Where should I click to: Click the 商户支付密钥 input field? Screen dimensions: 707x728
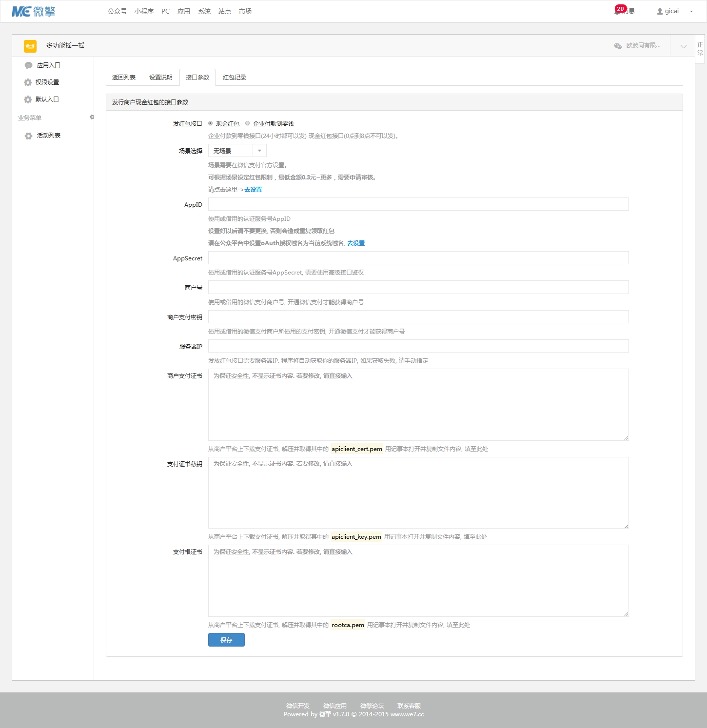(418, 317)
